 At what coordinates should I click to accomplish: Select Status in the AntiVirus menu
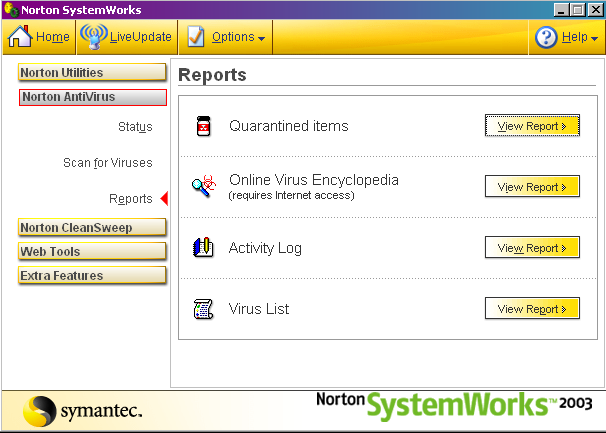[135, 126]
